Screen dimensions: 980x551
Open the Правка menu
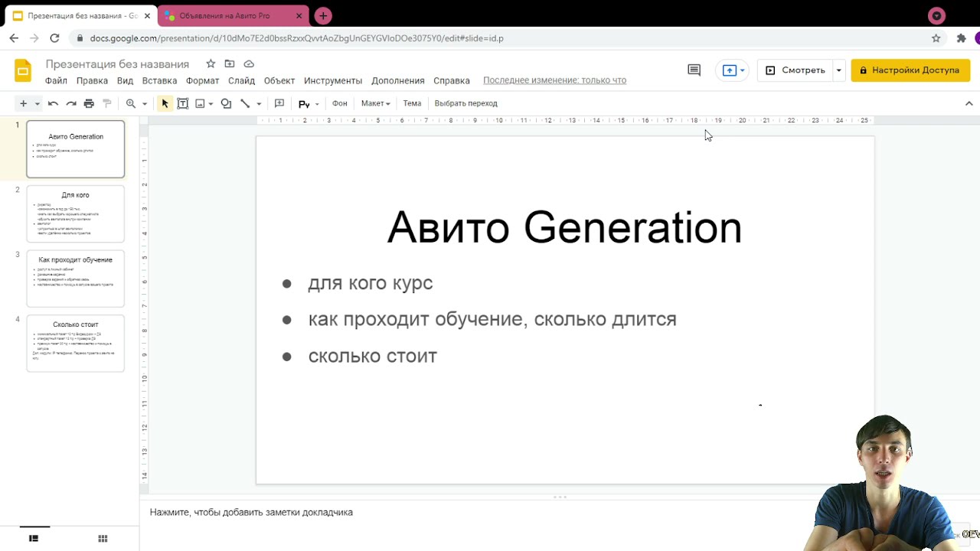point(92,80)
